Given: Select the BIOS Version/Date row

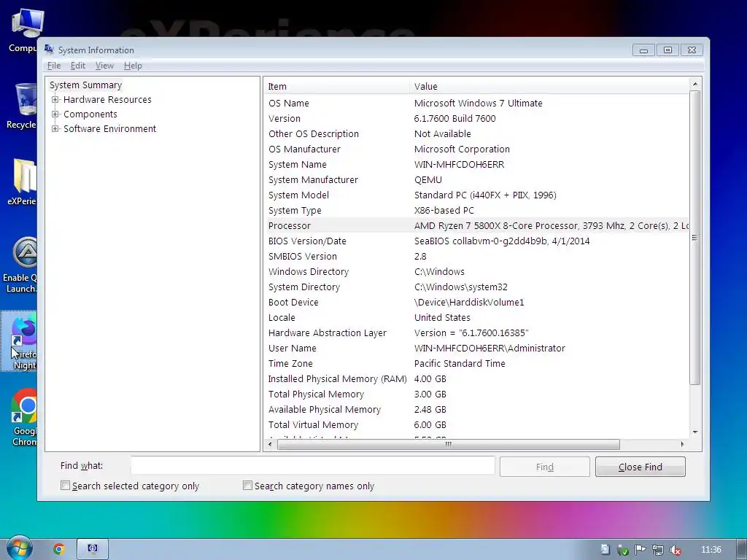Looking at the screenshot, I should tap(476, 241).
